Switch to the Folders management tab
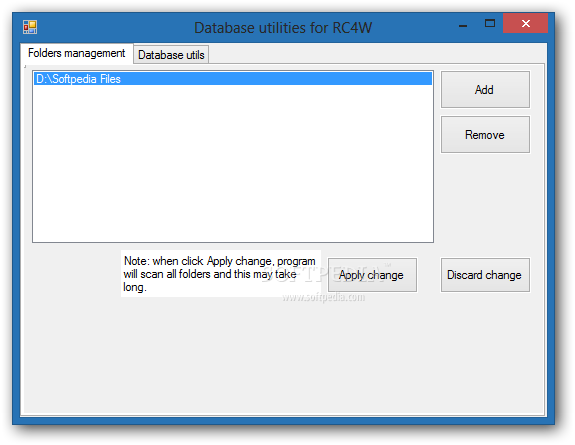The height and width of the screenshot is (445, 575). pos(77,54)
